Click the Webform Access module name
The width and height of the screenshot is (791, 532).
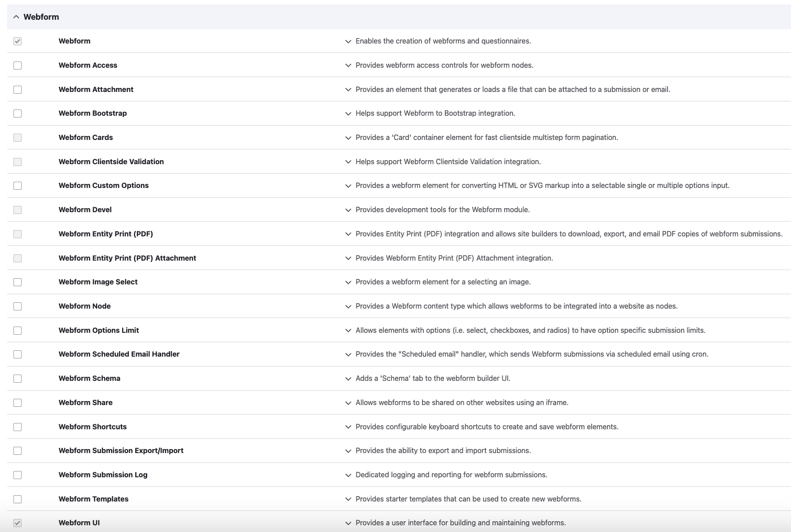(88, 65)
